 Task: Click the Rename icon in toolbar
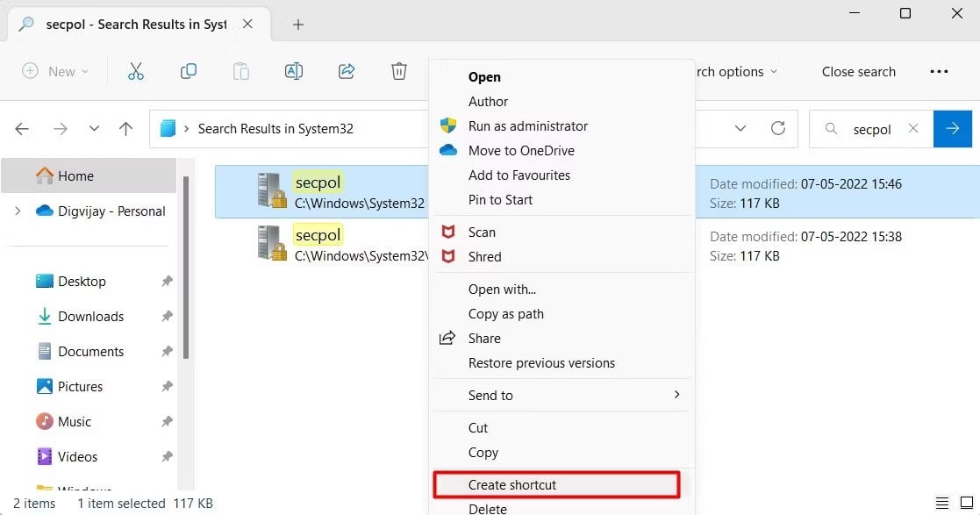tap(294, 72)
